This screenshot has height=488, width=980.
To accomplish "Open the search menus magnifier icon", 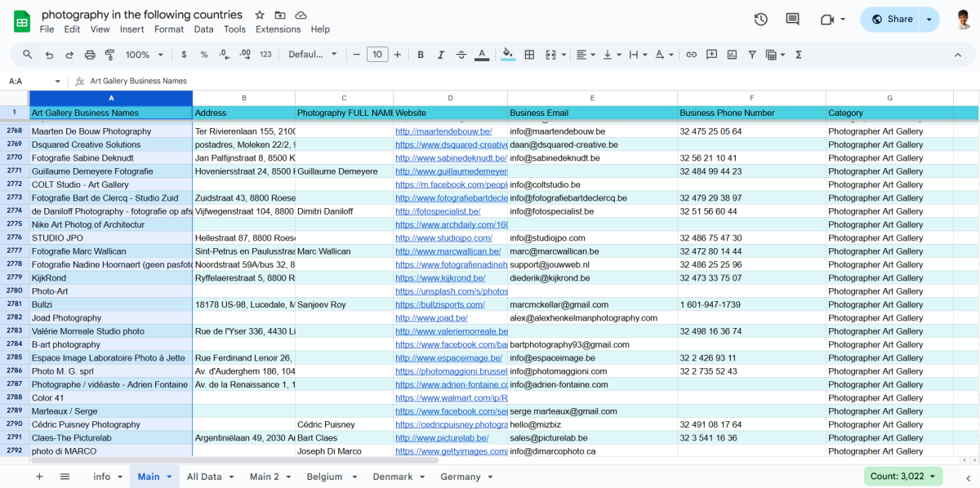I will (28, 55).
